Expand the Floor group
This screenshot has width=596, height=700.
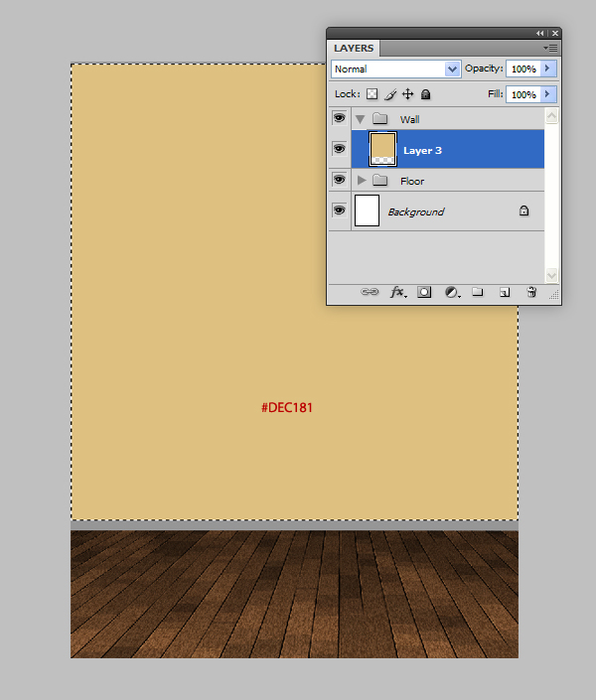coord(362,181)
